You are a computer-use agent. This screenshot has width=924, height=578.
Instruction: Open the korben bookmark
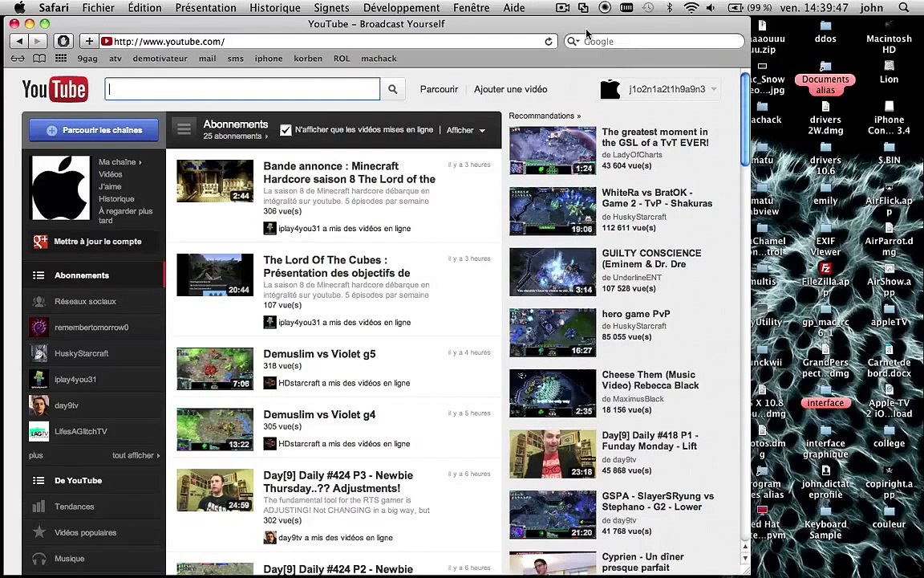[308, 59]
